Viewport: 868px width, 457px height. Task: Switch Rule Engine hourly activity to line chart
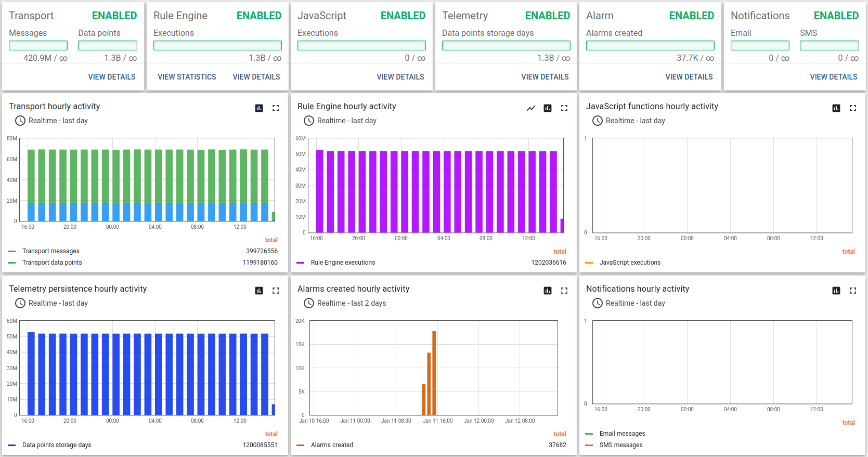point(531,108)
